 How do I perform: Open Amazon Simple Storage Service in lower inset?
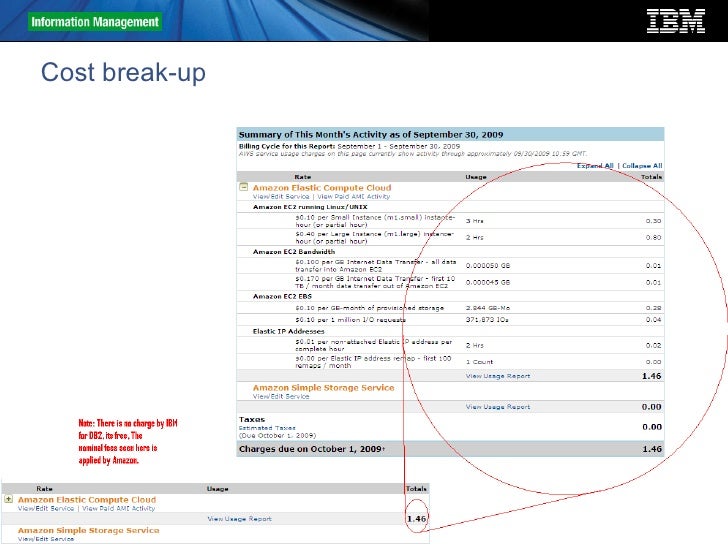coord(88,530)
